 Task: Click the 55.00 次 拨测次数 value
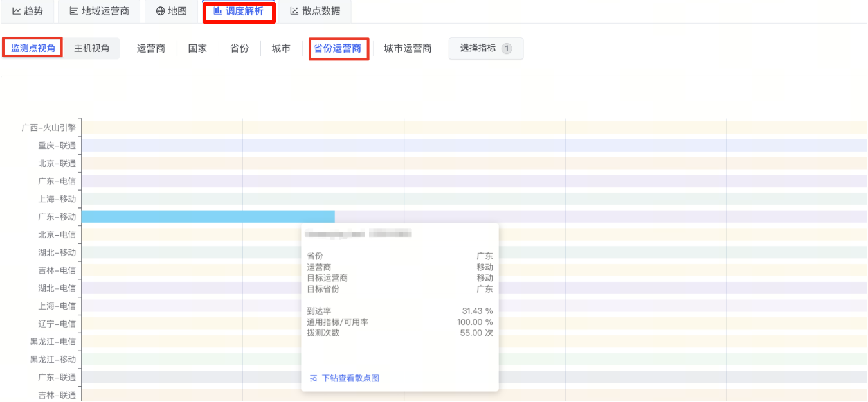click(x=476, y=333)
